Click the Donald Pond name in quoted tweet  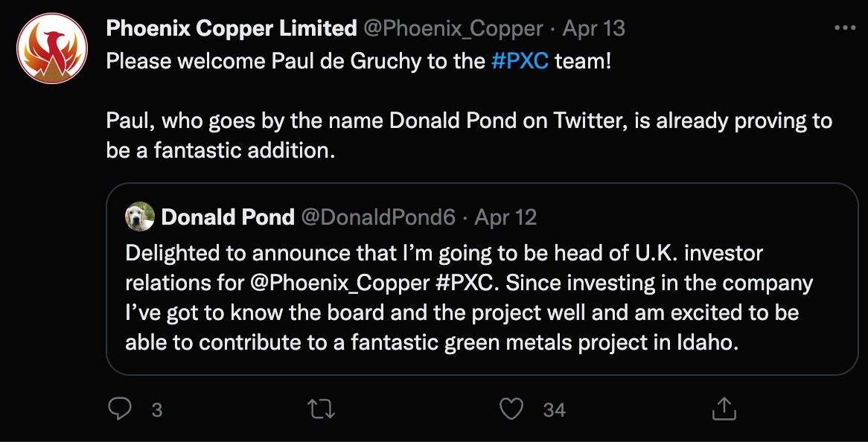(228, 217)
